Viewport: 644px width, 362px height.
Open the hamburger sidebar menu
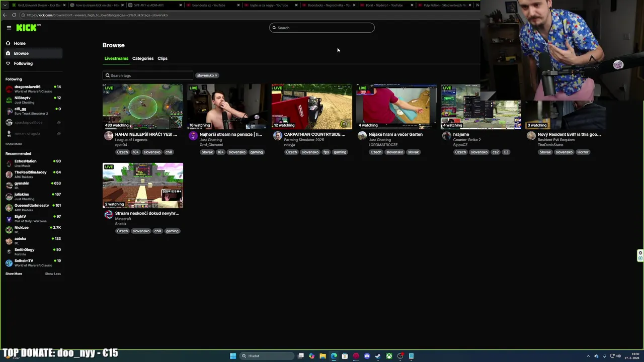[x=9, y=28]
